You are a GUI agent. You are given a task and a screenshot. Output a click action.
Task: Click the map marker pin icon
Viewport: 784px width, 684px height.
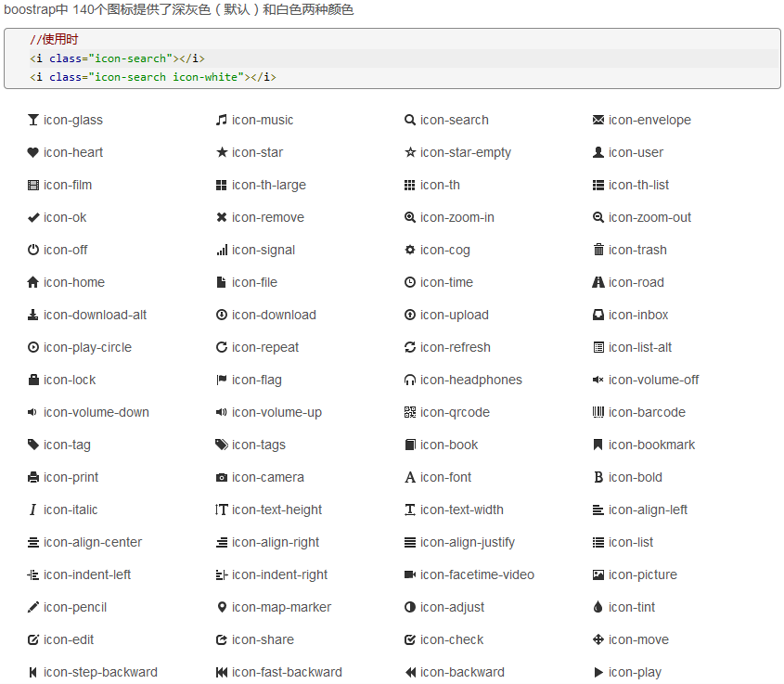click(221, 607)
